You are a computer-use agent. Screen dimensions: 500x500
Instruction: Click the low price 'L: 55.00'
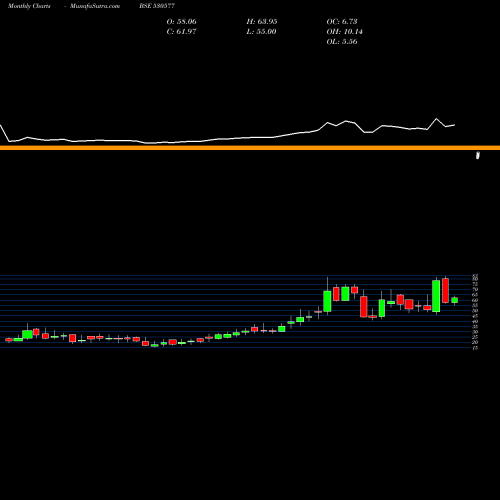tap(261, 32)
